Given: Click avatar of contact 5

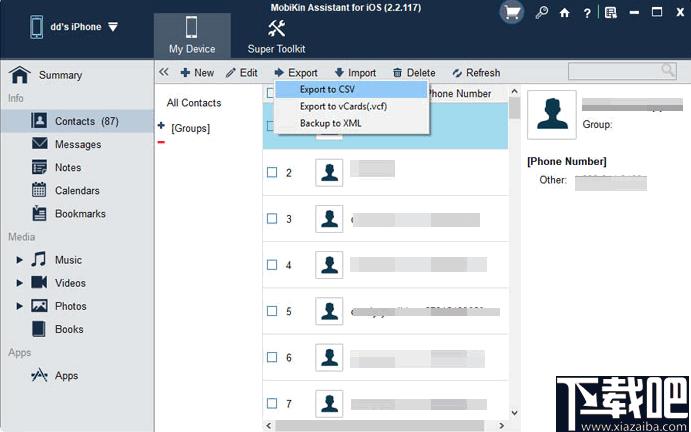Looking at the screenshot, I should coord(329,311).
